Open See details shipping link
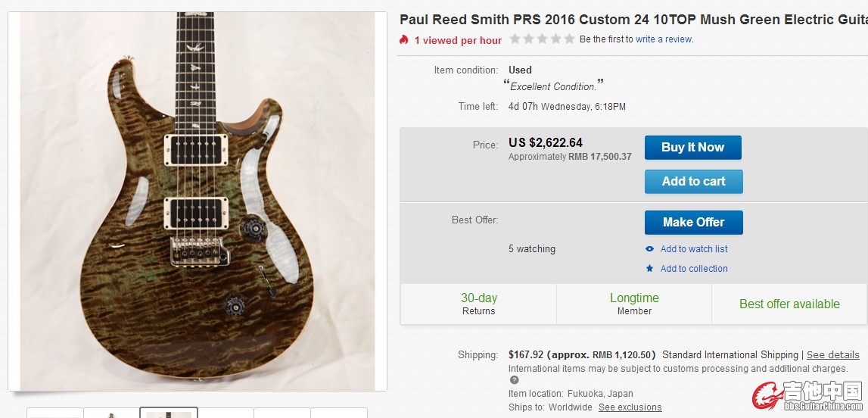The width and height of the screenshot is (868, 418). [x=832, y=355]
